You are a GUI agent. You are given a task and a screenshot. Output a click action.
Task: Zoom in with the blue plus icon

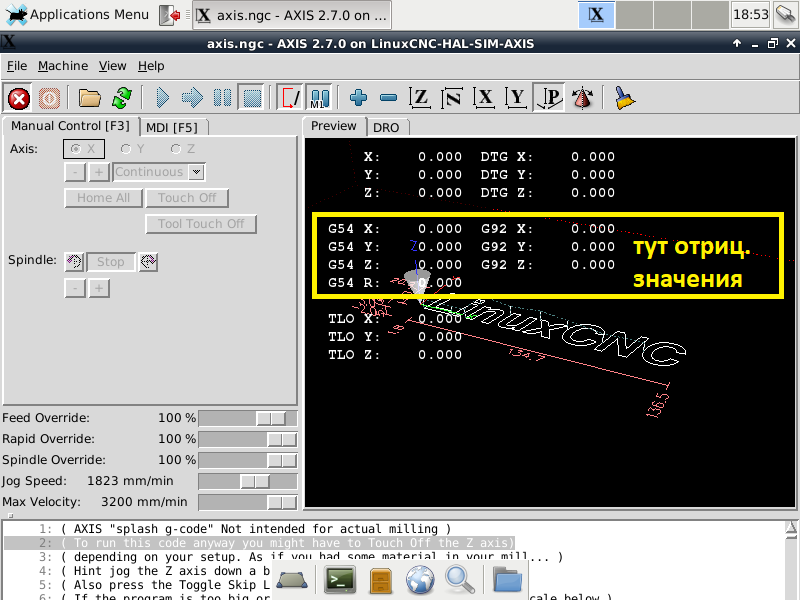coord(359,97)
